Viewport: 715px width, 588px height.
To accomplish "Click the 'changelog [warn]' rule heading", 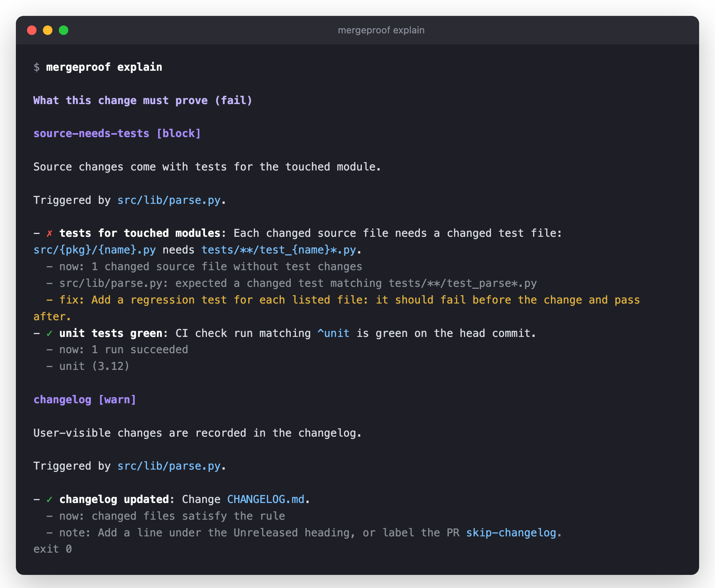I will coord(85,400).
